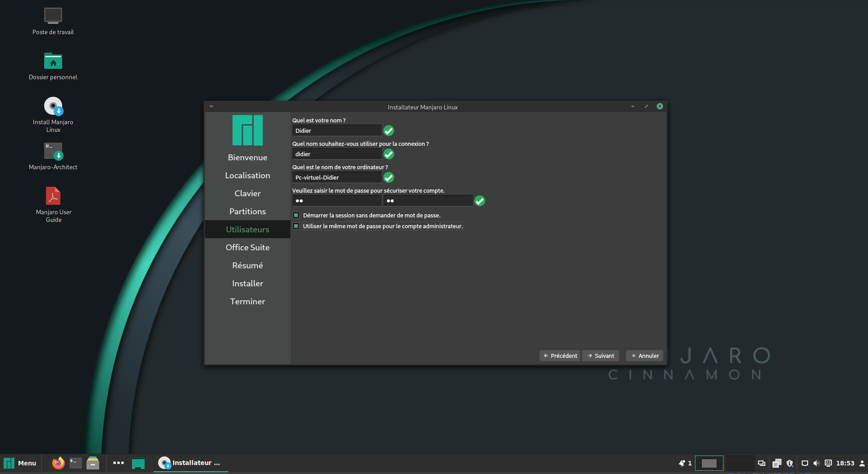Click the Manjaro logo in the installer sidebar

247,130
